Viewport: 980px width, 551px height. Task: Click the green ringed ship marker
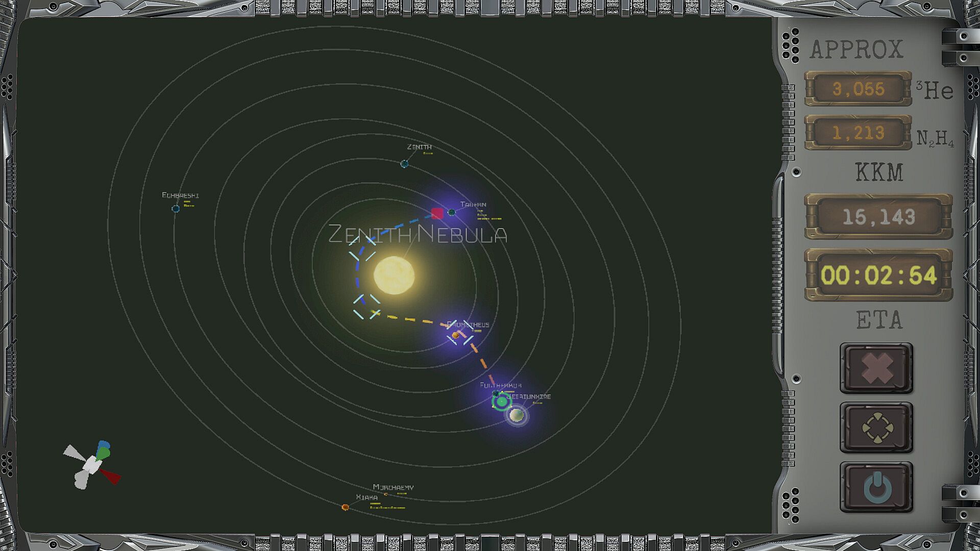pos(502,402)
